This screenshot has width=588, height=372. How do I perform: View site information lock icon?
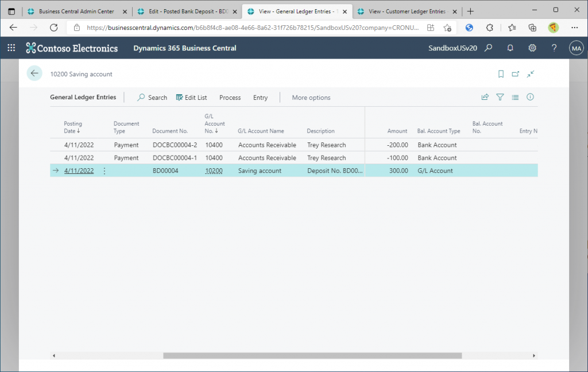(x=77, y=28)
